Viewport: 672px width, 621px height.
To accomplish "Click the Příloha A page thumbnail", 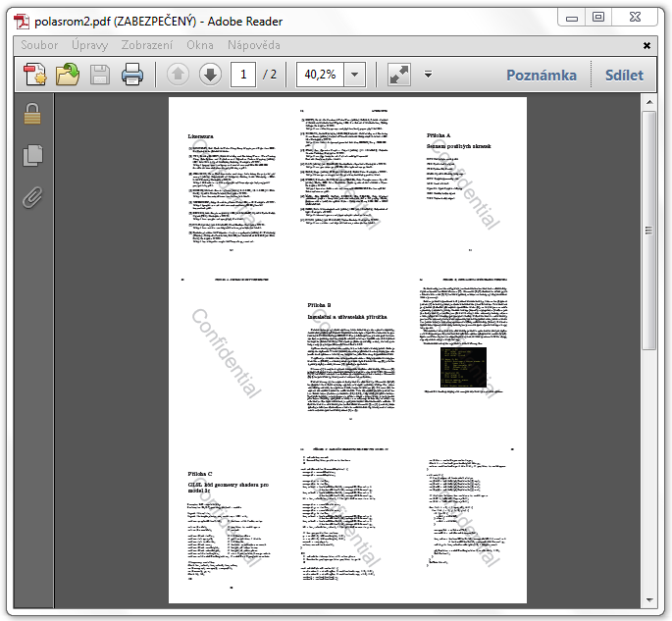I will point(468,180).
